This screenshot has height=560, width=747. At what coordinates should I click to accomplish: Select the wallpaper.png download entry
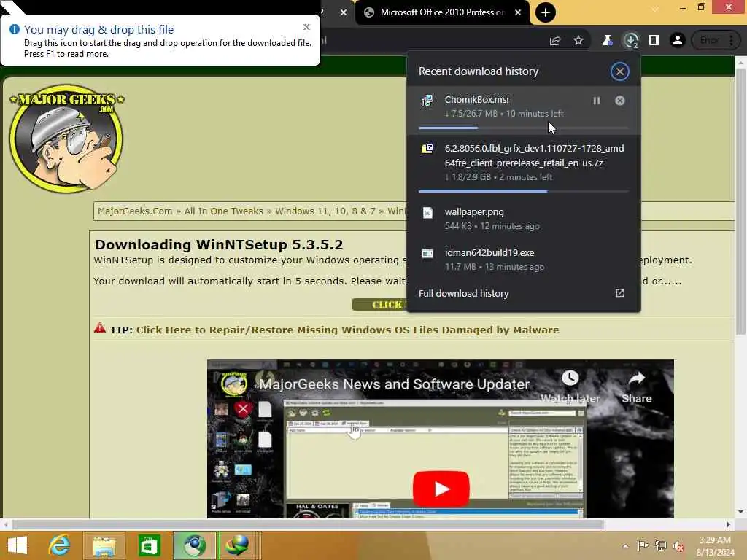click(x=524, y=219)
